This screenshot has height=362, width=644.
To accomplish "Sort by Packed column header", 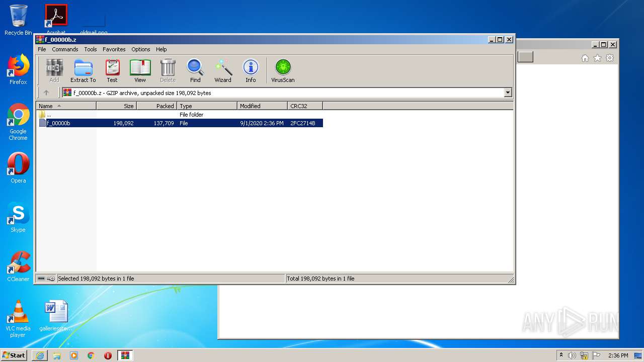I will pyautogui.click(x=156, y=106).
